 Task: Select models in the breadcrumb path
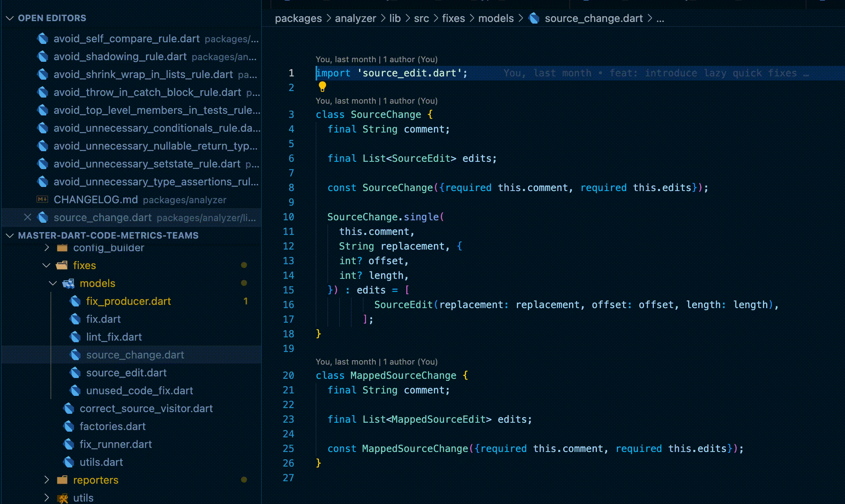pyautogui.click(x=496, y=18)
